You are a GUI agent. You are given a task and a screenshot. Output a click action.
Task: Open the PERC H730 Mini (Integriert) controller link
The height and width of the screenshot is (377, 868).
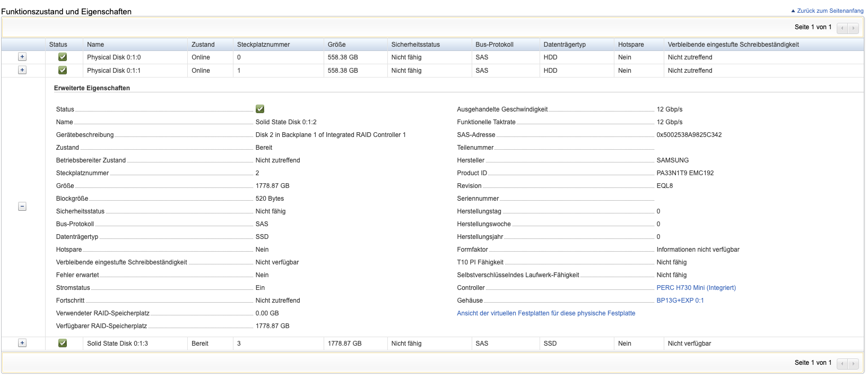click(696, 288)
